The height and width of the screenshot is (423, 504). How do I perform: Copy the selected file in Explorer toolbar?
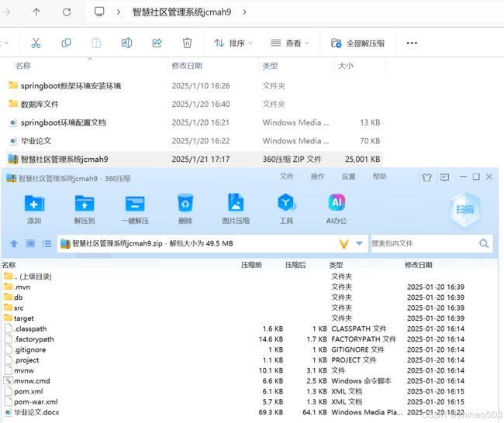(x=66, y=43)
